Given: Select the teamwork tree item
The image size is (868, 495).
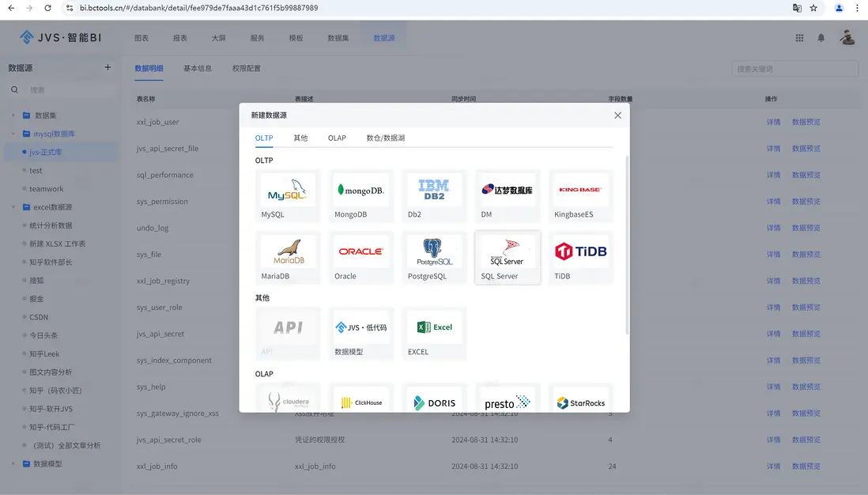Looking at the screenshot, I should click(47, 189).
